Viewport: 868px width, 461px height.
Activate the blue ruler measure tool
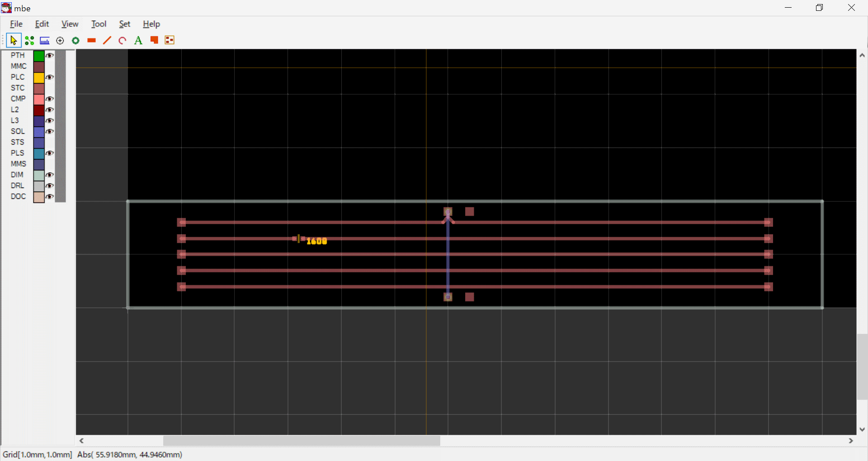click(45, 41)
